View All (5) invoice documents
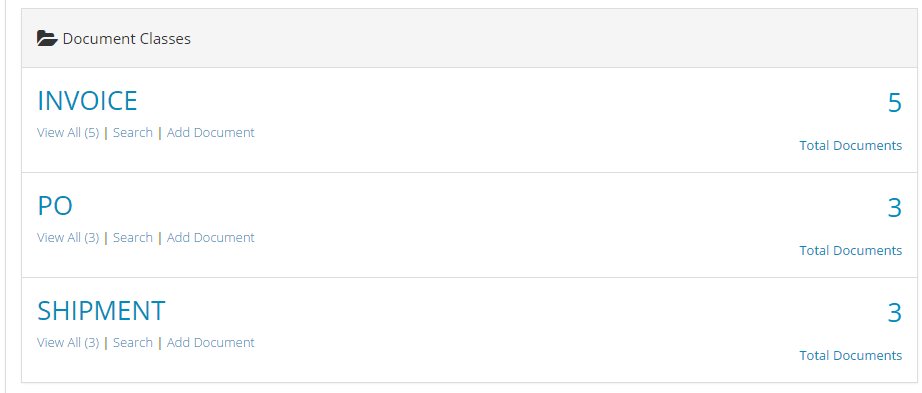922x393 pixels. tap(68, 132)
